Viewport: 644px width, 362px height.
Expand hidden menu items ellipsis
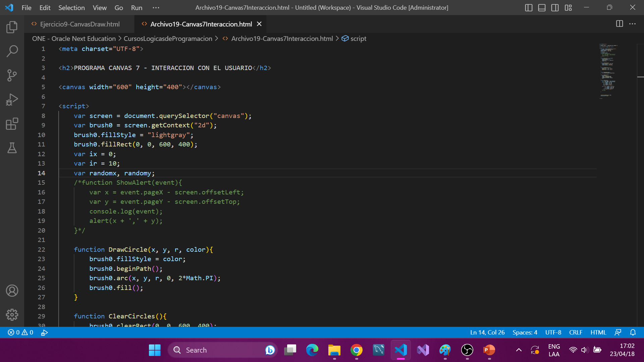pyautogui.click(x=156, y=7)
